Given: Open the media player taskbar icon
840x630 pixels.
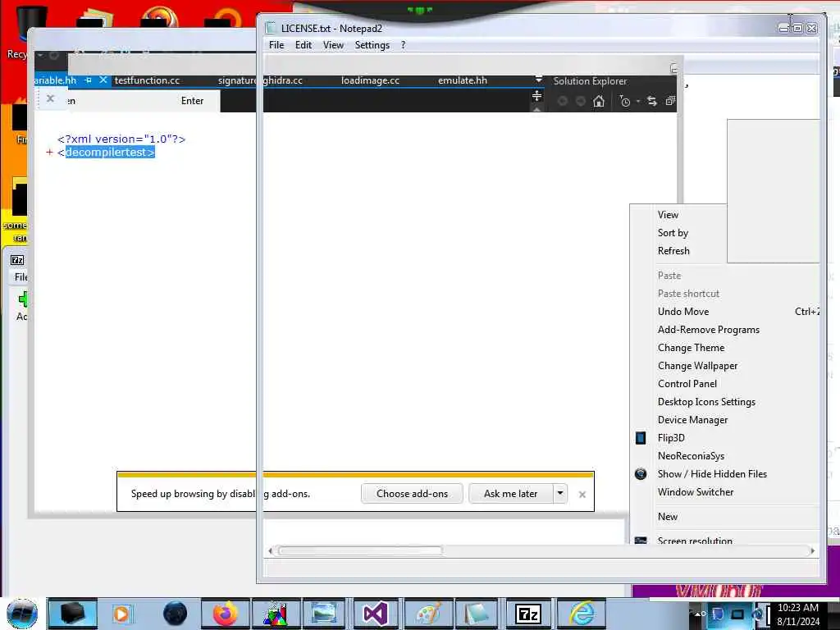Looking at the screenshot, I should coord(121,614).
